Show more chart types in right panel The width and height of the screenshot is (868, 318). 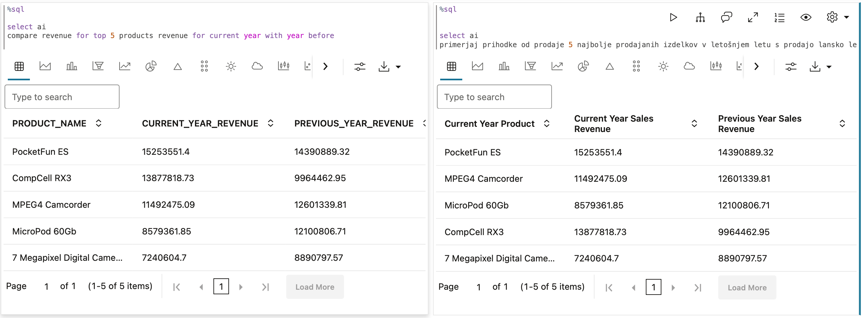tap(757, 66)
